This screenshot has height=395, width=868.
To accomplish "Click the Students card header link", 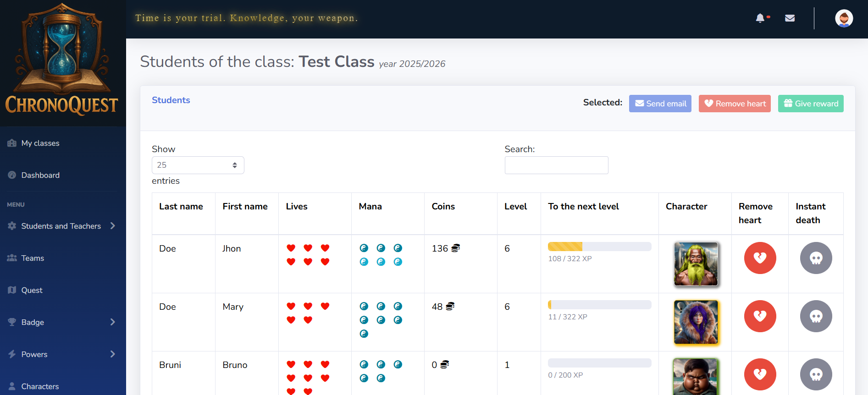I will pyautogui.click(x=171, y=100).
